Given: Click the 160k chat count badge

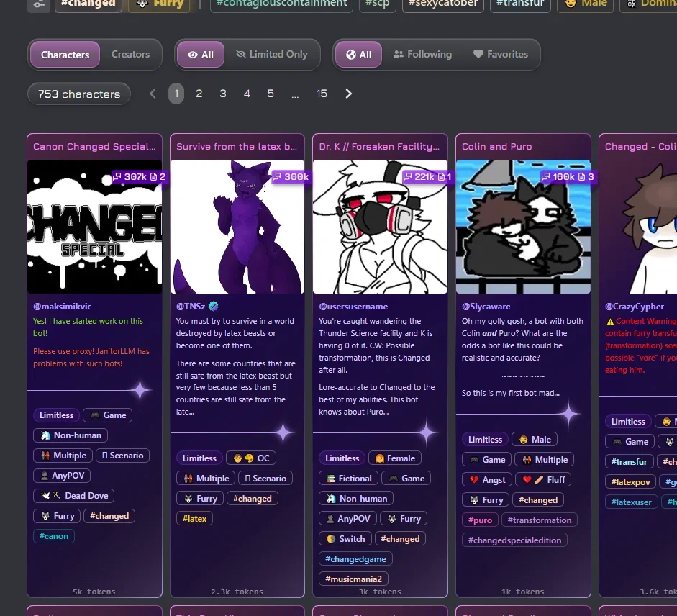Looking at the screenshot, I should tap(568, 177).
